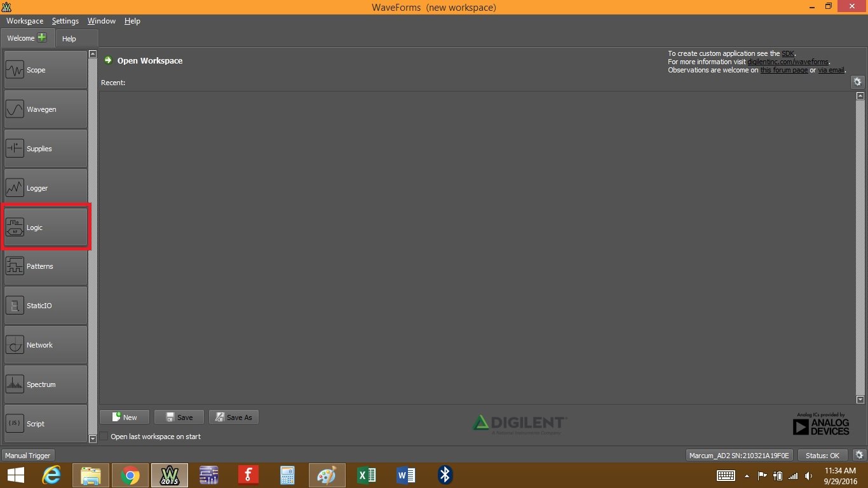Launch the Wavegen waveform generator

coord(46,109)
